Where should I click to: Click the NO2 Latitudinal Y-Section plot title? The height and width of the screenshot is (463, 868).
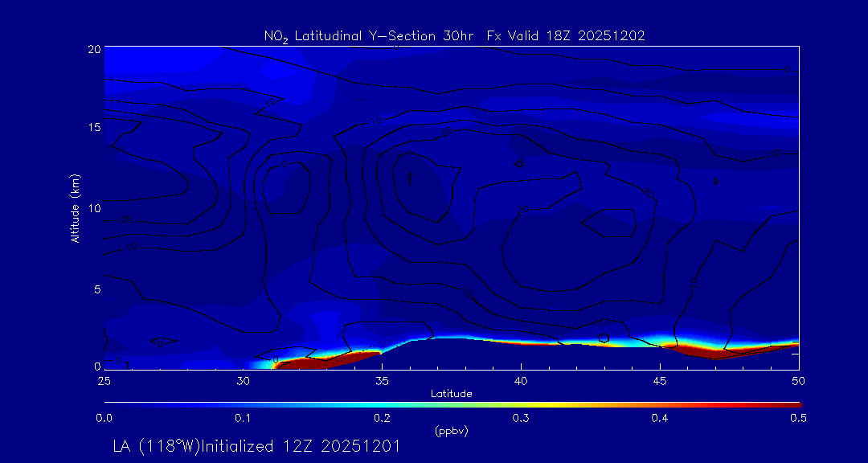coord(454,35)
